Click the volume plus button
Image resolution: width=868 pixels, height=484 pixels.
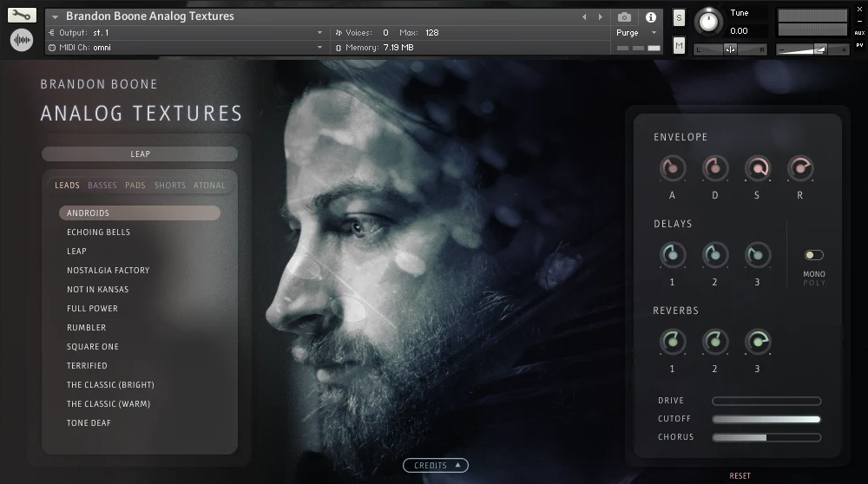point(844,49)
